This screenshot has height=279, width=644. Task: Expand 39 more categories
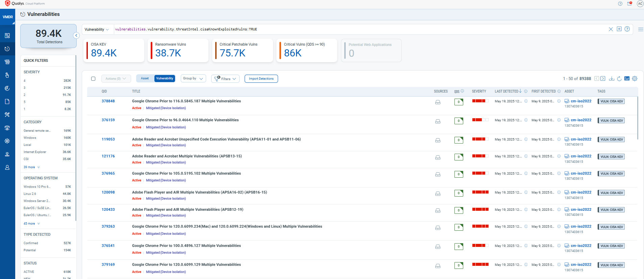pyautogui.click(x=32, y=167)
